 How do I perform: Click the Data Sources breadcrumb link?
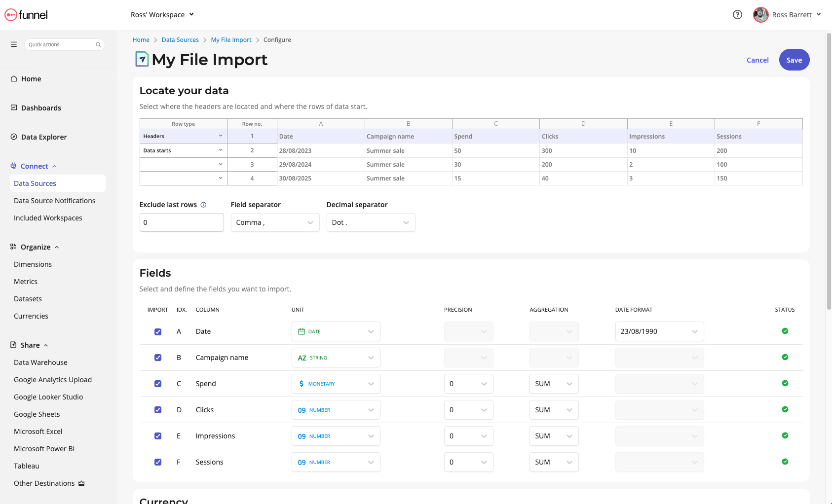click(x=180, y=40)
